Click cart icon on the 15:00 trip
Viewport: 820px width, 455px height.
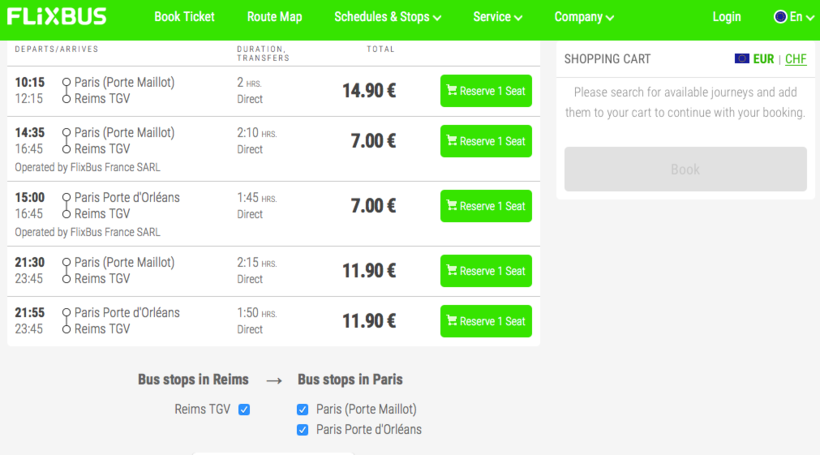(452, 206)
